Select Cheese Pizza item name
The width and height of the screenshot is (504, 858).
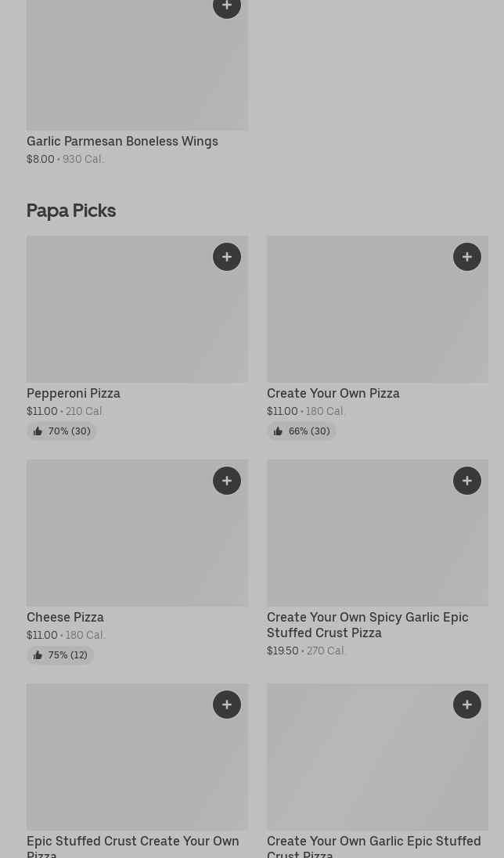tap(65, 617)
